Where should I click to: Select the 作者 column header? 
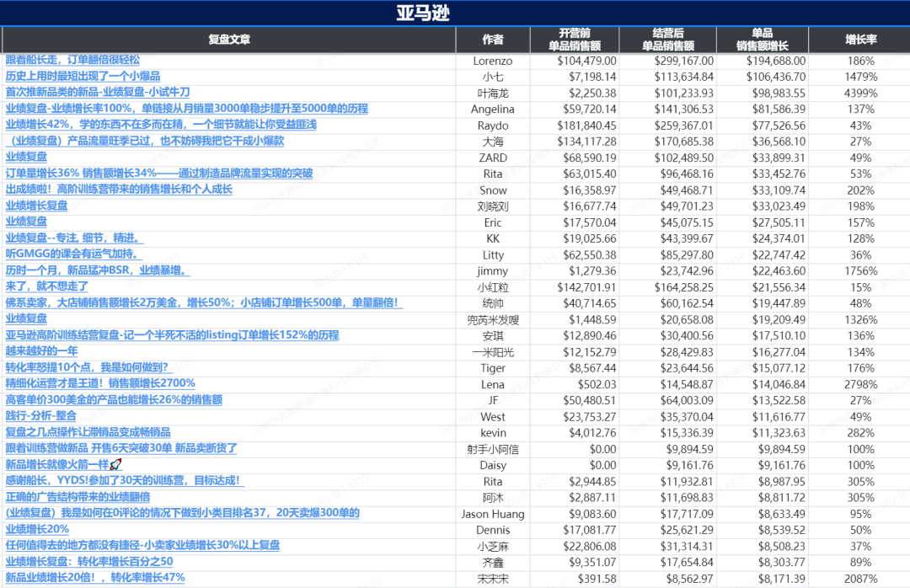click(x=493, y=40)
